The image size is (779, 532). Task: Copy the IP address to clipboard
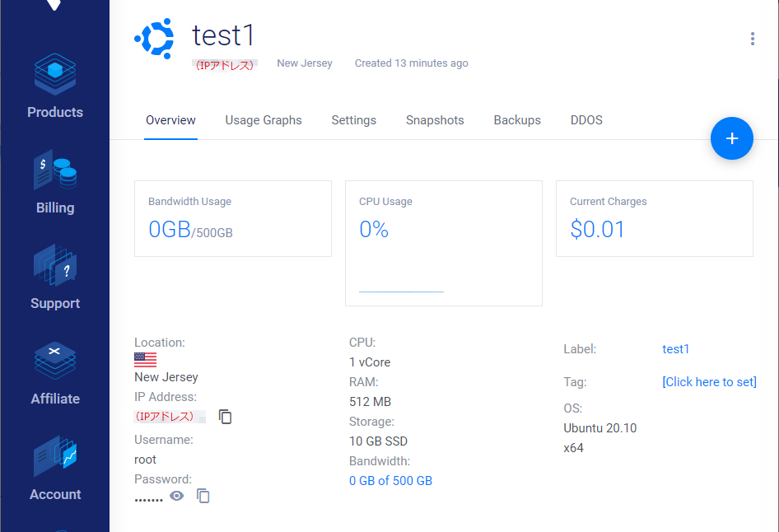(225, 416)
